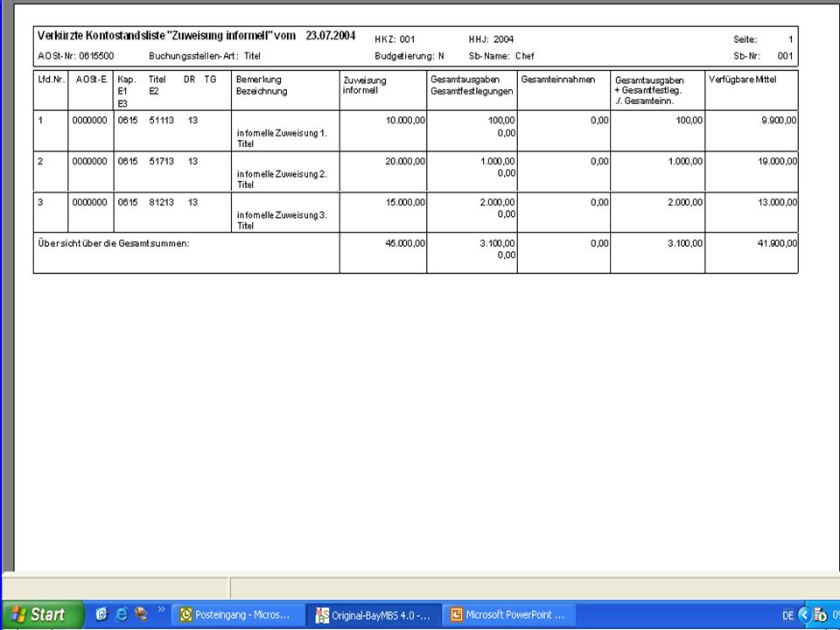Click the available funds value 9.900,00
Screen dimensions: 840x630
pyautogui.click(x=780, y=121)
